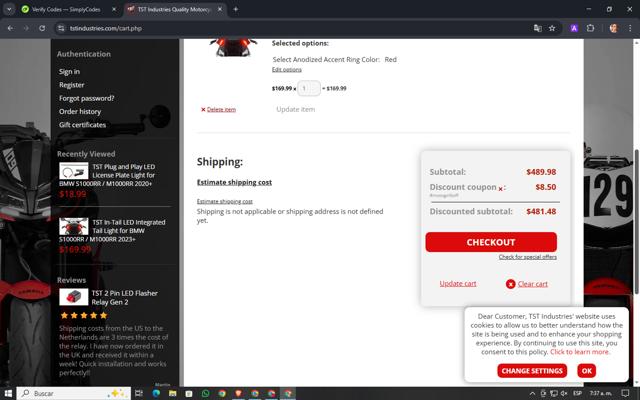Click bold Estimate shipping cost heading link
The width and height of the screenshot is (640, 400).
[234, 182]
